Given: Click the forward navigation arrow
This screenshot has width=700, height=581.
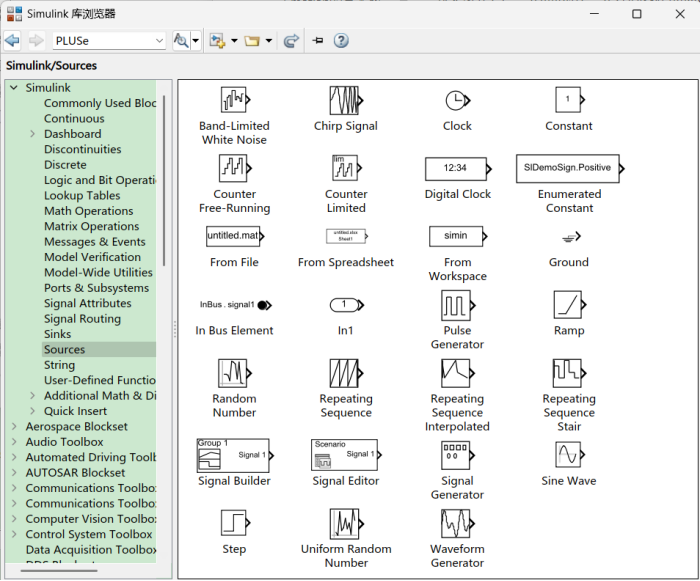Looking at the screenshot, I should tap(36, 41).
